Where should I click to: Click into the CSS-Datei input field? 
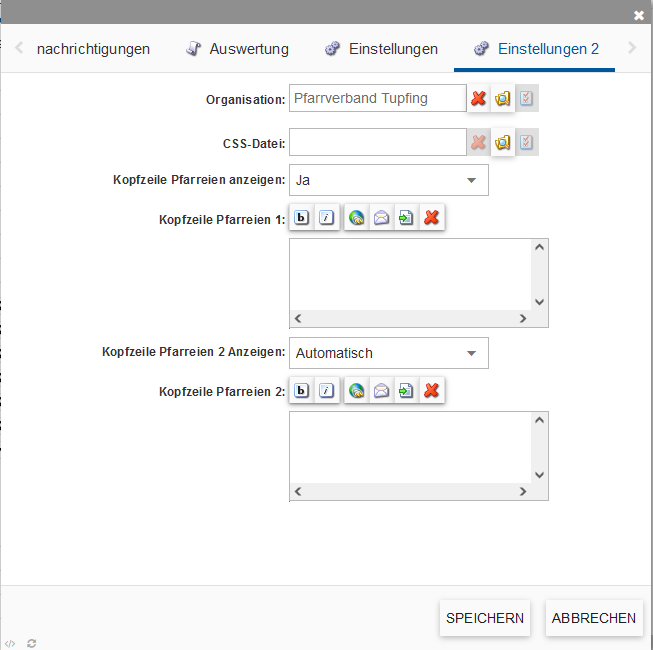[x=377, y=143]
